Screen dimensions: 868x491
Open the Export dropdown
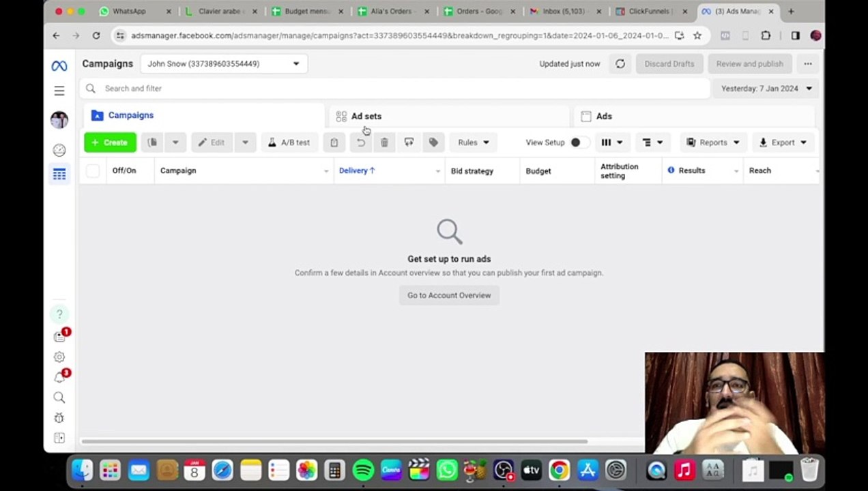[783, 143]
